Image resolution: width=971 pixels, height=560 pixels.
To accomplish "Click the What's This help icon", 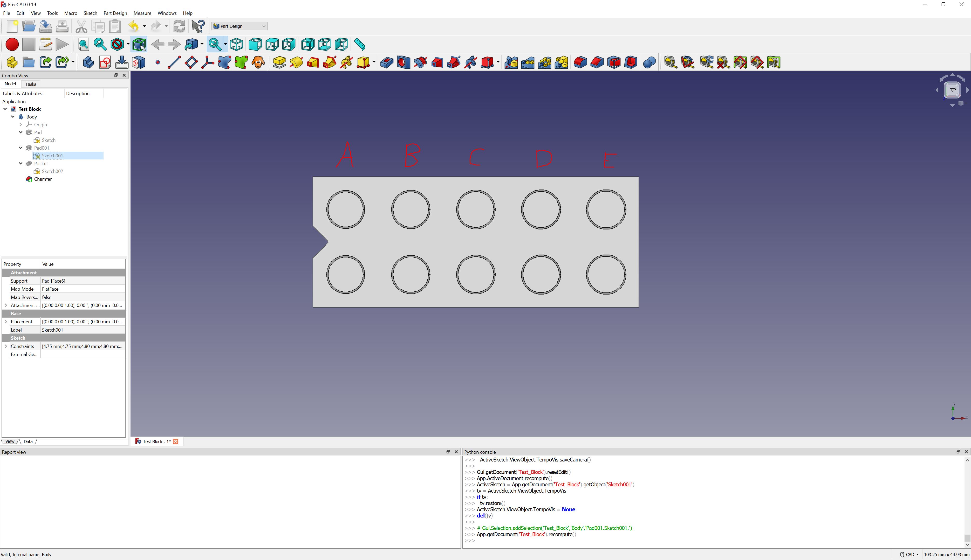I will [x=198, y=26].
